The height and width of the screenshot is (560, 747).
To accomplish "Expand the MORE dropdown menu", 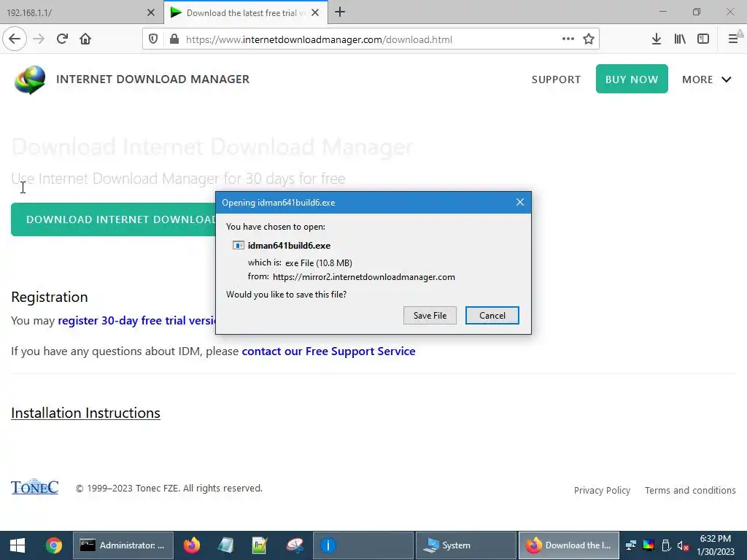I will [x=706, y=79].
